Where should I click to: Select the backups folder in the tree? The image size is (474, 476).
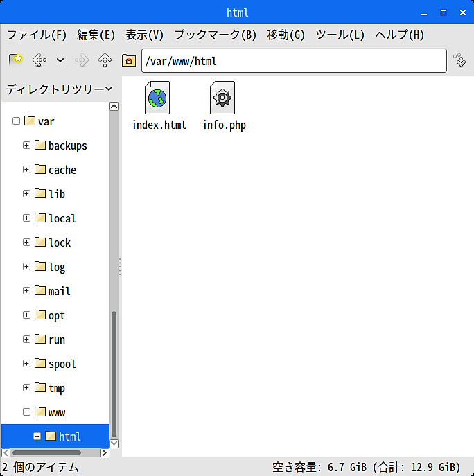click(x=61, y=146)
